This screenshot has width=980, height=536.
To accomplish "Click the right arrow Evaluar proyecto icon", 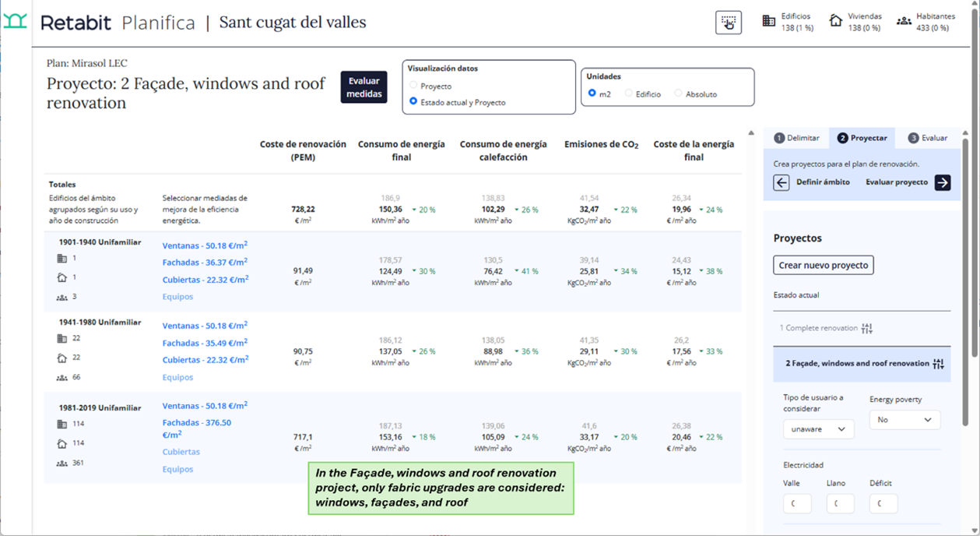I will [x=943, y=182].
